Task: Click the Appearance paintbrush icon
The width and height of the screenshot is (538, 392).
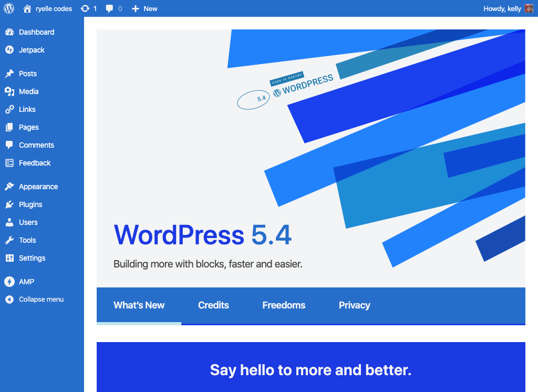Action: coord(9,187)
